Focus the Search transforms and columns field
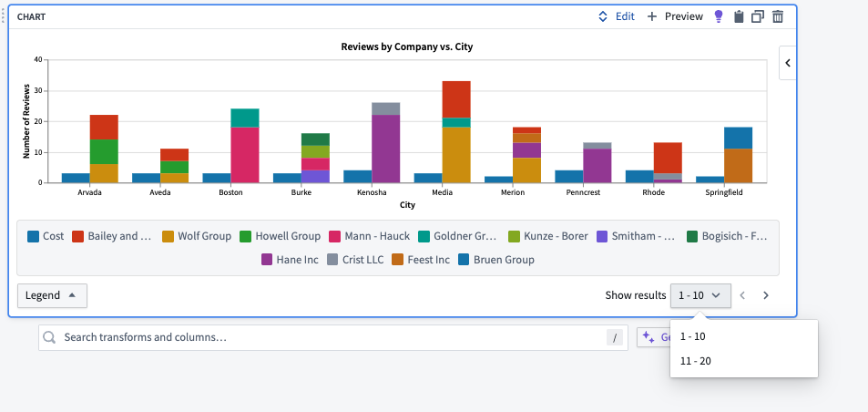 (x=333, y=338)
